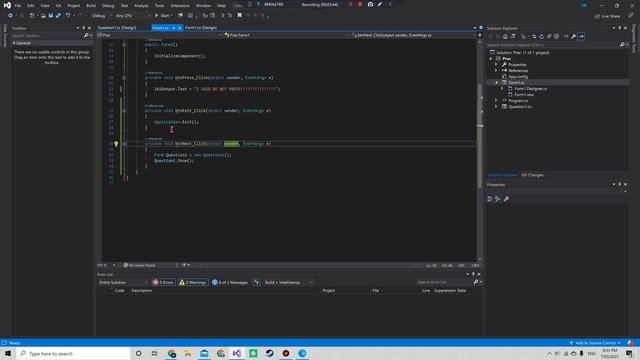Screen dimensions: 640x360
Task: Open the Build menu
Action: pos(91,6)
